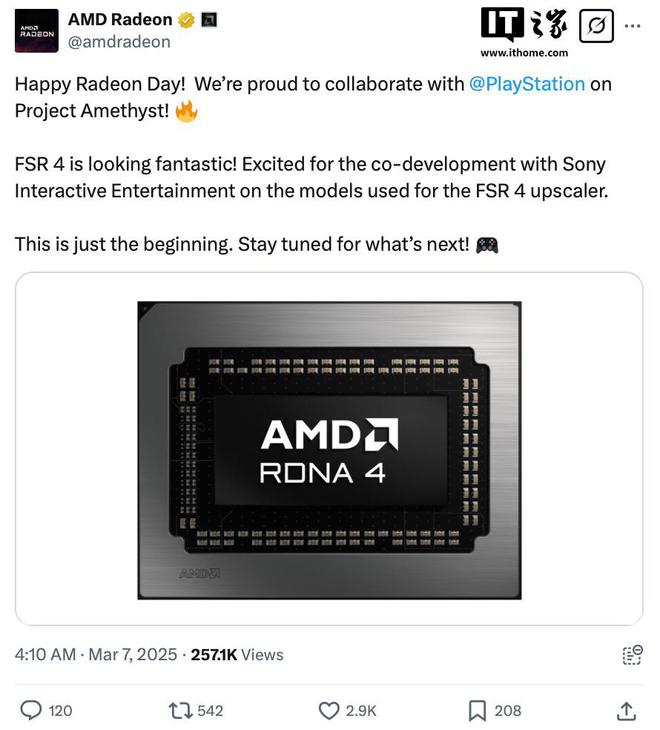Open the @amdradeon handle link
This screenshot has height=730, width=660.
click(119, 41)
